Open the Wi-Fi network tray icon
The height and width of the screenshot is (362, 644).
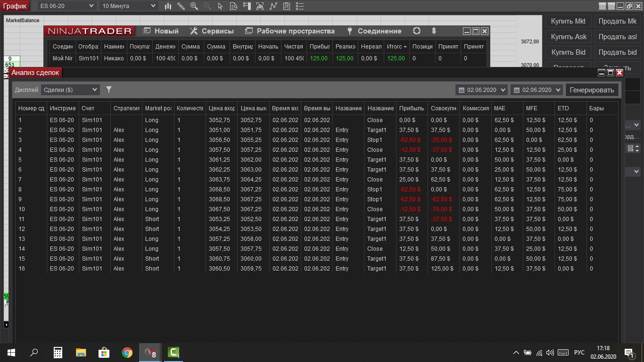click(539, 353)
